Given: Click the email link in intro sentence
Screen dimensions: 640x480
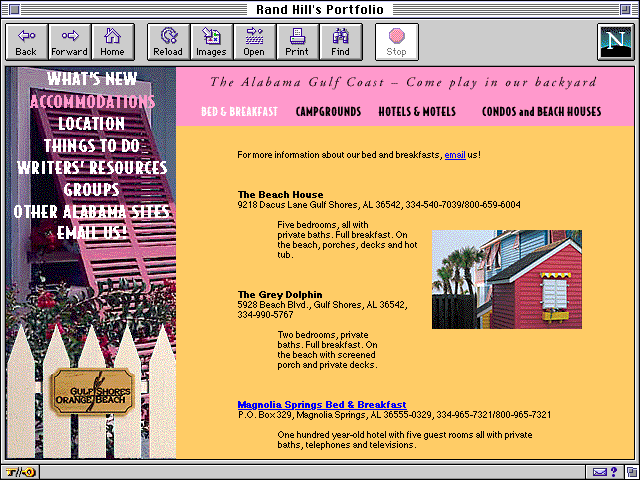Looking at the screenshot, I should pos(455,155).
